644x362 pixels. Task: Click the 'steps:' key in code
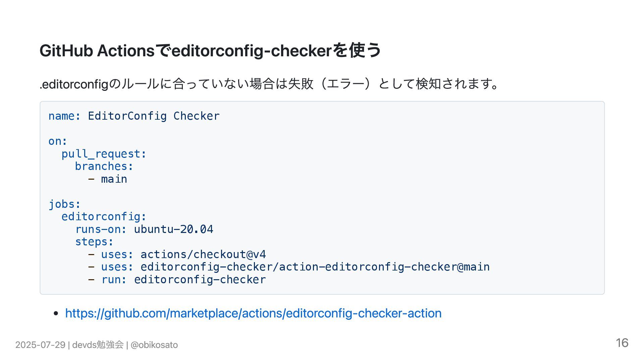pos(94,242)
